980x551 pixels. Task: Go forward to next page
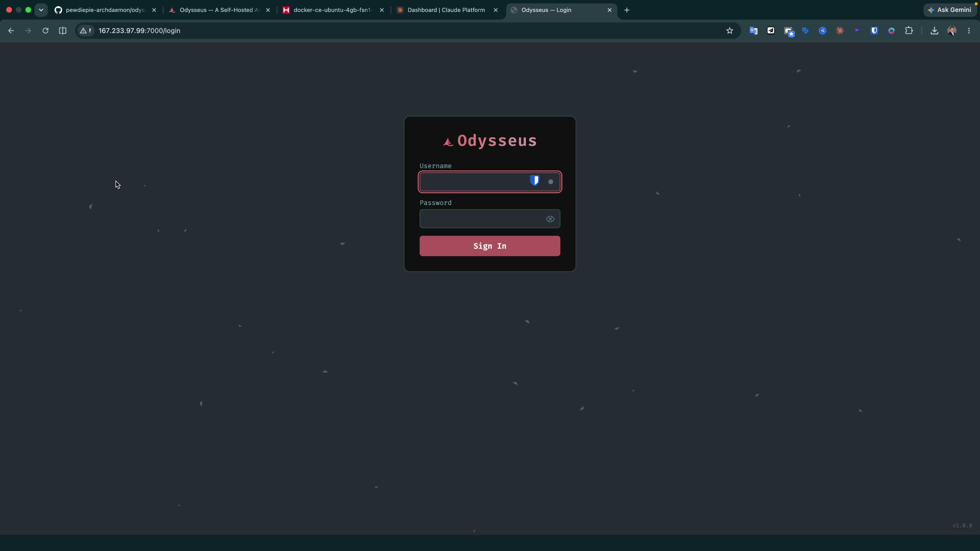coord(28,31)
